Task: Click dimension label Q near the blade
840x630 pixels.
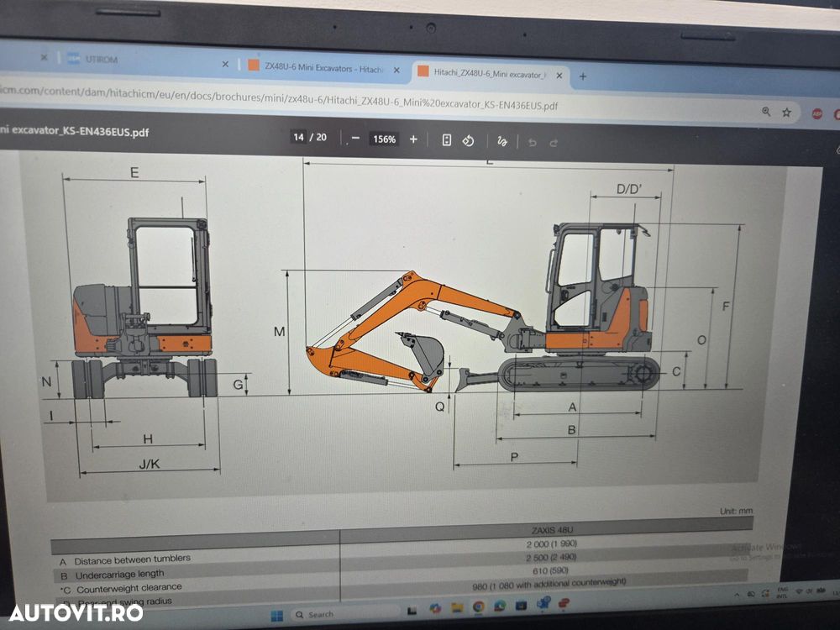Action: (x=440, y=407)
